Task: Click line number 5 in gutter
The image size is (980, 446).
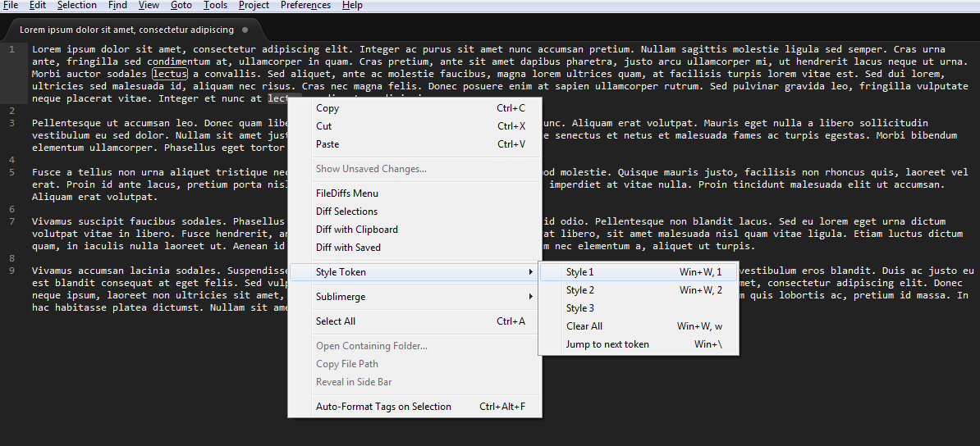Action: pyautogui.click(x=11, y=172)
